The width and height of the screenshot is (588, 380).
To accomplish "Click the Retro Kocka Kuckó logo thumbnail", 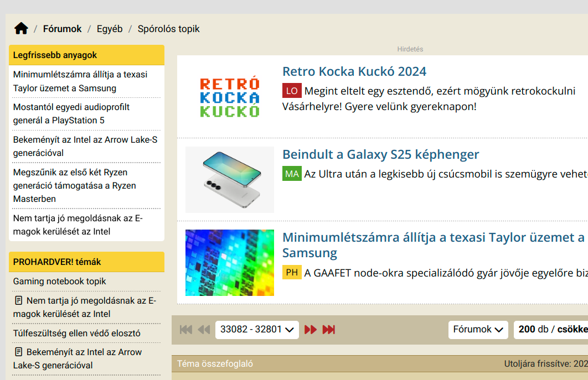I will [x=230, y=97].
